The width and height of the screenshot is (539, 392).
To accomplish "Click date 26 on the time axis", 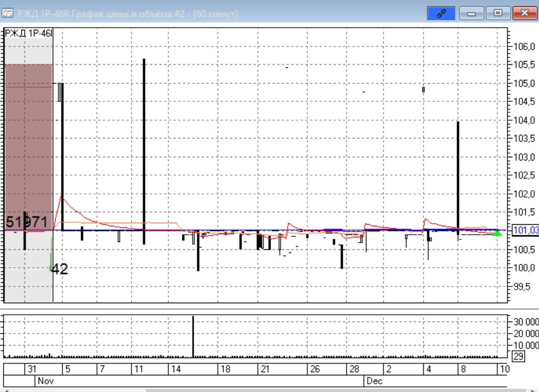I will tap(315, 369).
